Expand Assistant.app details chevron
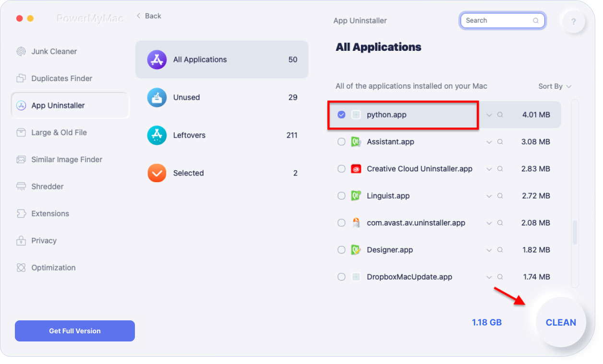 point(489,142)
